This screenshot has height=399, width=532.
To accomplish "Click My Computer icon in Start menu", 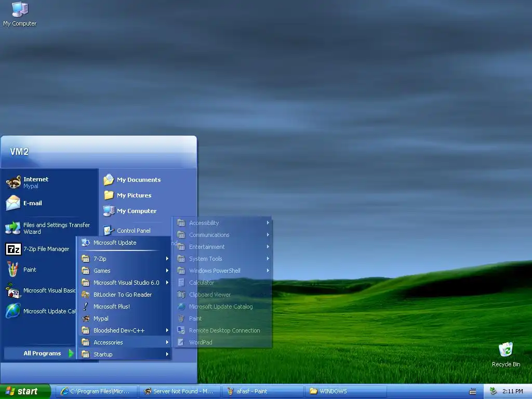I will coord(109,211).
